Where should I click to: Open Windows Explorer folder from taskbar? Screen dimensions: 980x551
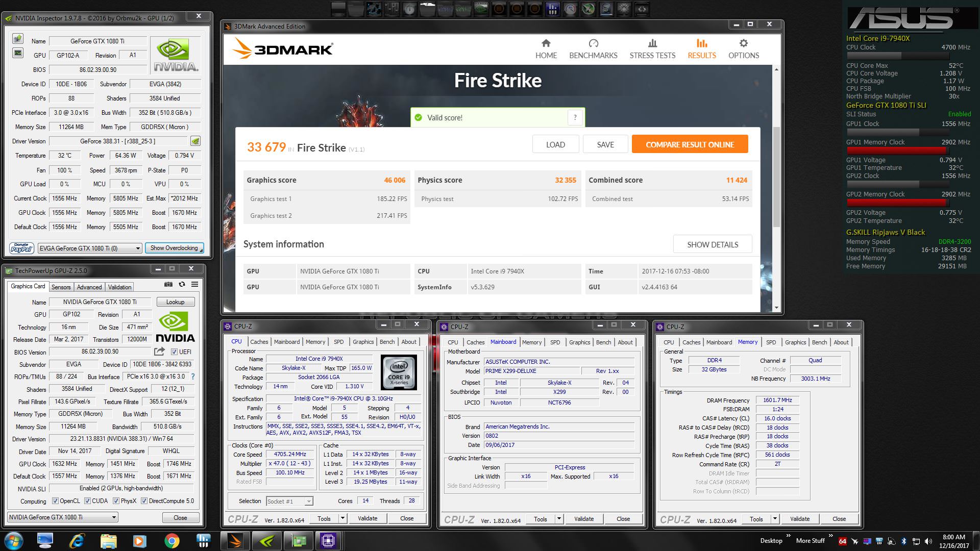(108, 540)
